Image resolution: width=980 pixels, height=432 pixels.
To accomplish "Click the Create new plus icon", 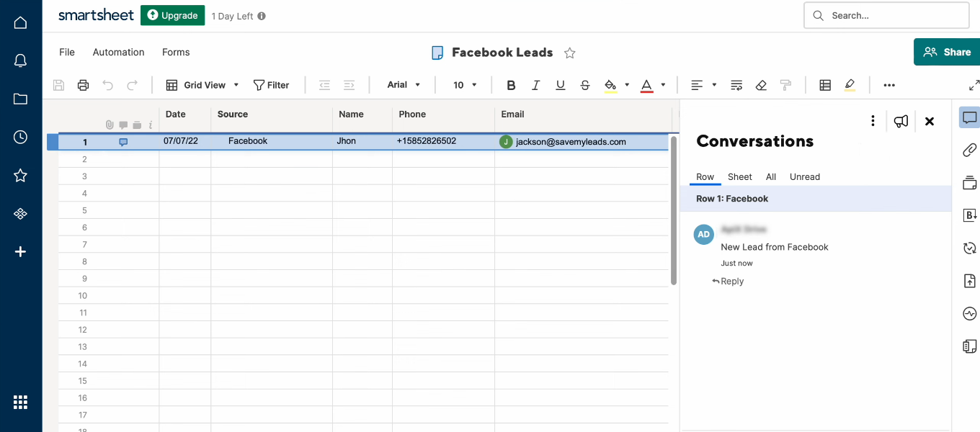I will [x=20, y=251].
